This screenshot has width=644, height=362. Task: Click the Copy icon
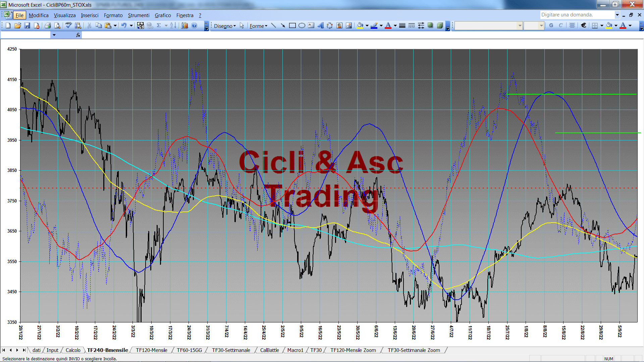click(x=99, y=25)
